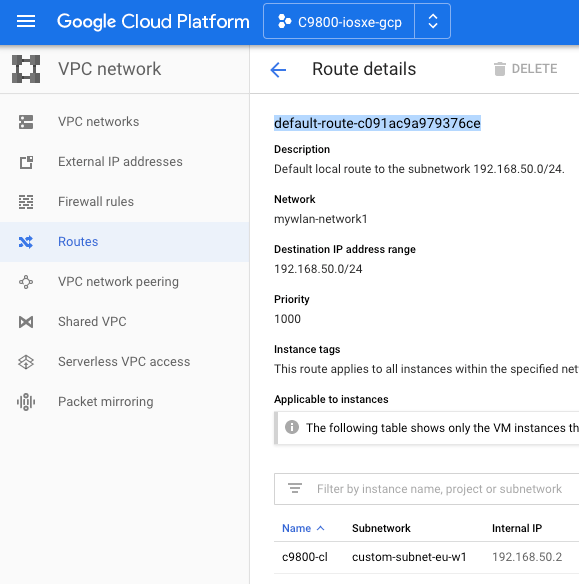
Task: Click the Network field label
Action: 295,199
